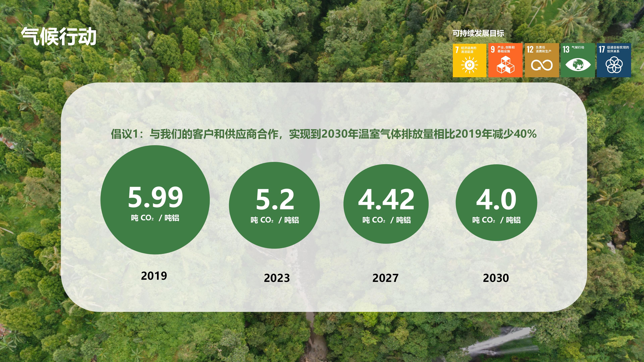Click the 2027 year label
644x362 pixels.
click(x=385, y=278)
